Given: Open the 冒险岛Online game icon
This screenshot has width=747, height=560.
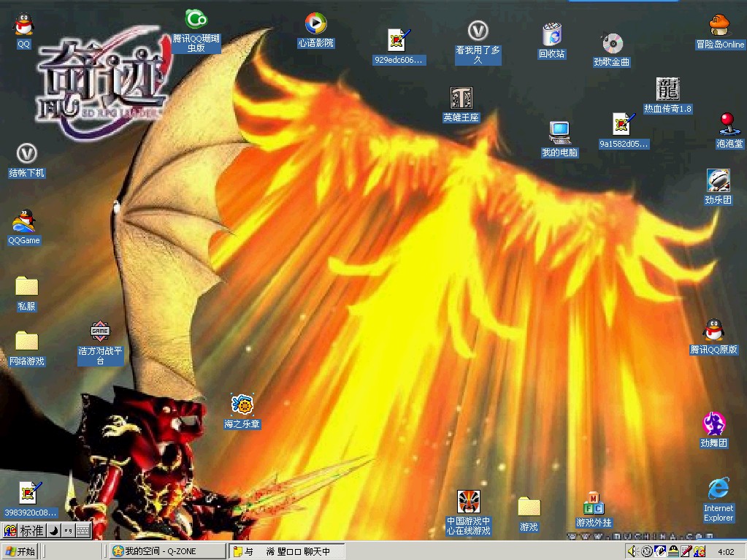Looking at the screenshot, I should (719, 26).
